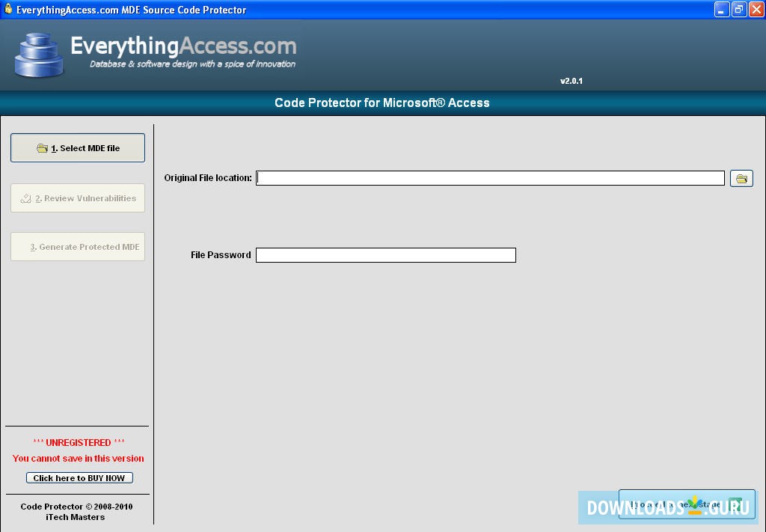This screenshot has width=766, height=532.
Task: Restore down the Source Code Protector window
Action: click(x=739, y=9)
